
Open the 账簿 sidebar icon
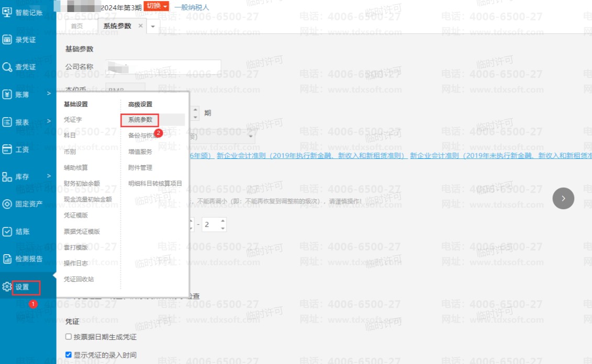[x=7, y=94]
